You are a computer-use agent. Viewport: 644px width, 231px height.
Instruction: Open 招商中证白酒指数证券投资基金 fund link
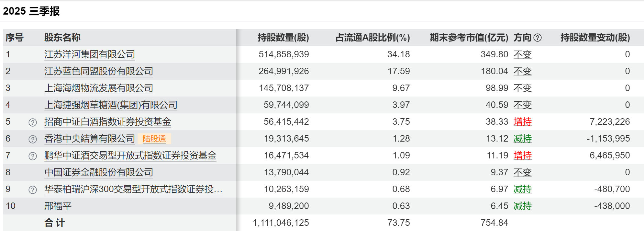[108, 122]
